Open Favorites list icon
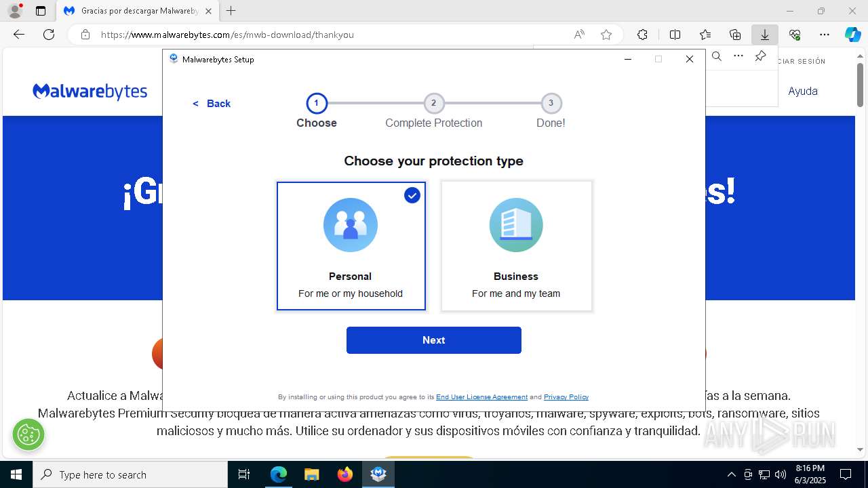 pyautogui.click(x=705, y=35)
